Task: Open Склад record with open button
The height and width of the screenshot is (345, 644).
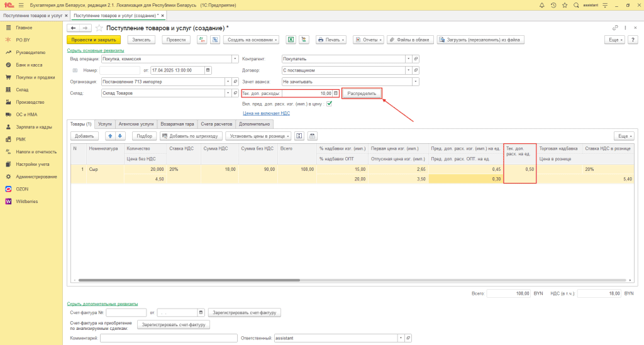Action: [x=235, y=93]
